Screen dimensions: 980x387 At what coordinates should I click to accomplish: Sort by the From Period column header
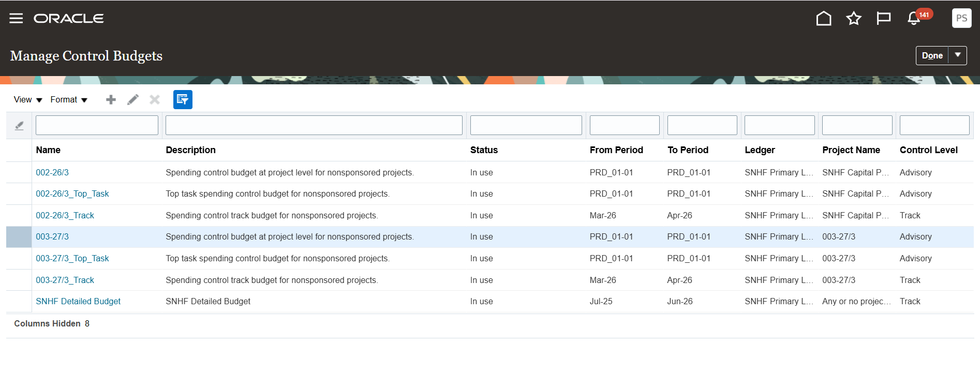(x=616, y=150)
